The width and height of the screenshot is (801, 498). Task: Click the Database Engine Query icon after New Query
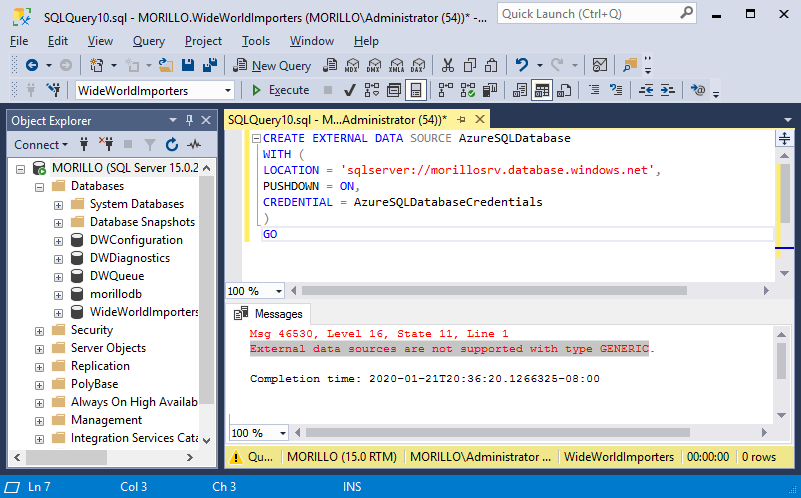pyautogui.click(x=330, y=65)
